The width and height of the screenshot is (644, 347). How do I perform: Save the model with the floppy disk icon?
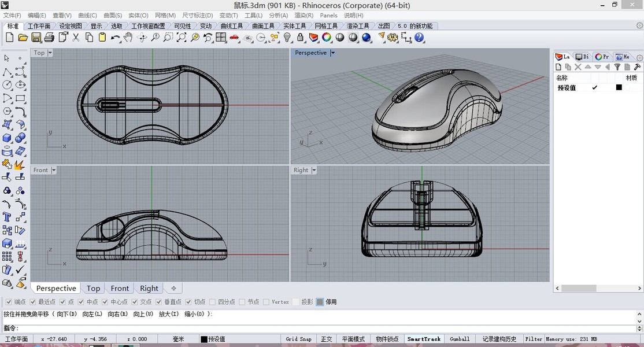[x=36, y=38]
